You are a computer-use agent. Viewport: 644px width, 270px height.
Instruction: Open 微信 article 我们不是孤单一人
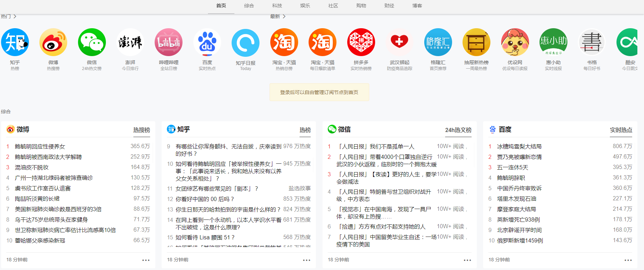coord(375,147)
